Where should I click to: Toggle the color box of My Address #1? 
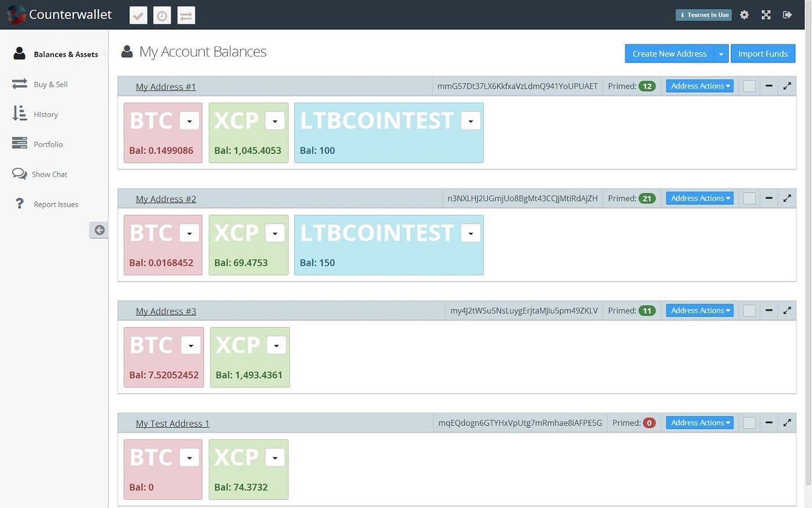pos(749,86)
